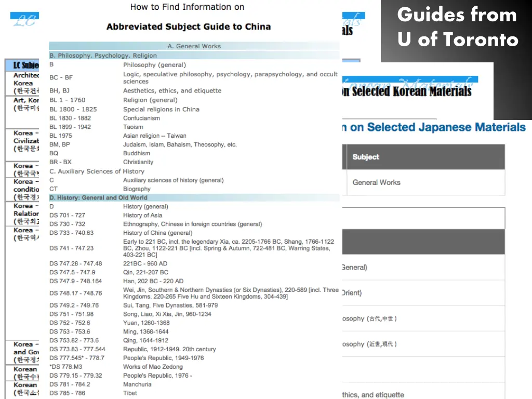Select the 'A. General Works' header row
The height and width of the screenshot is (399, 532).
[x=194, y=46]
